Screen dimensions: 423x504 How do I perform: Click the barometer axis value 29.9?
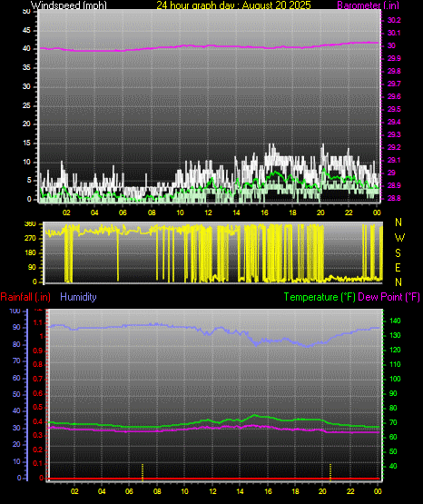(x=394, y=58)
